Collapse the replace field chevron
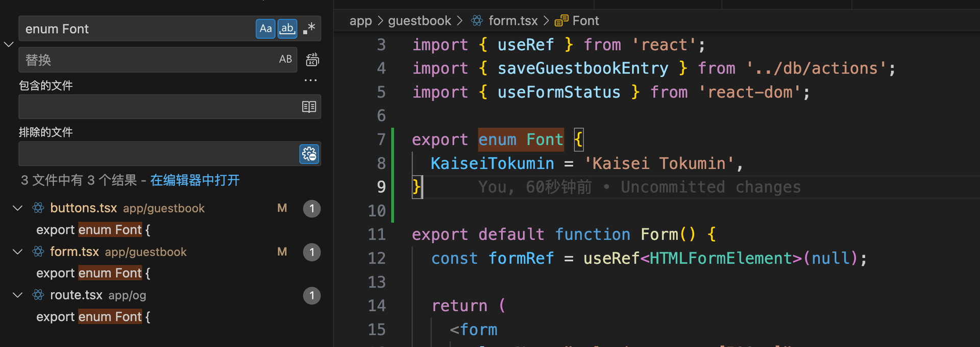This screenshot has height=347, width=980. tap(9, 44)
